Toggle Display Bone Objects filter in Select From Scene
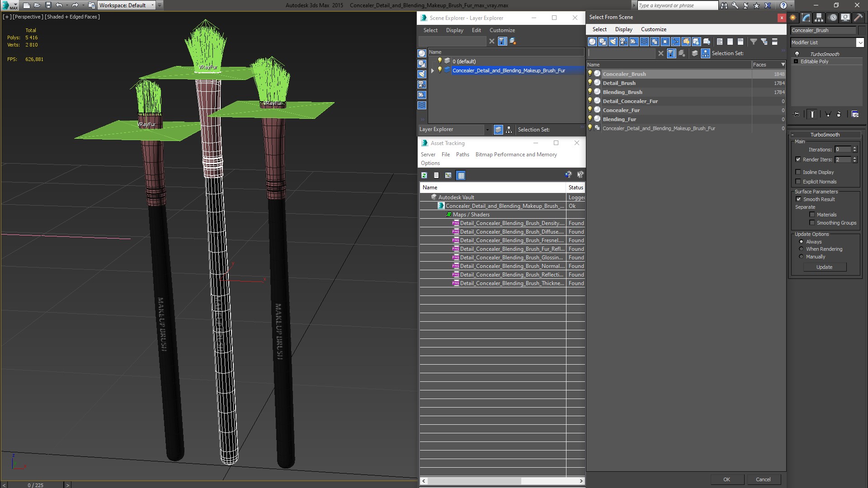The width and height of the screenshot is (868, 488). pos(675,42)
